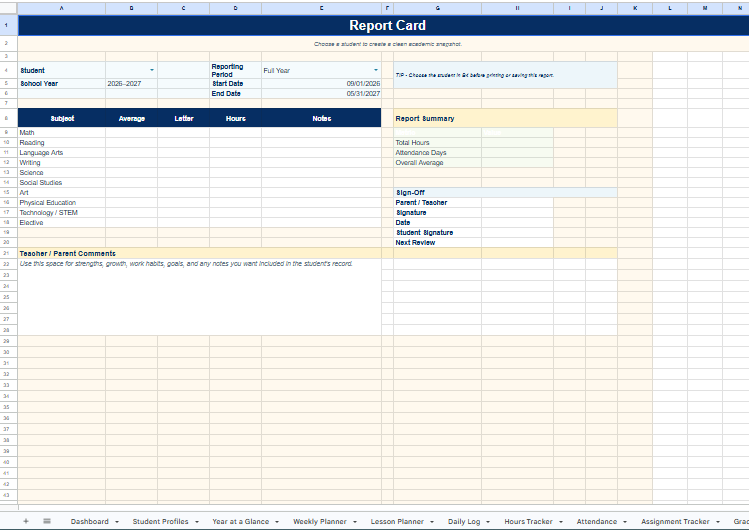Select the Signature label cell
Viewport: 749px width, 530px height.
coord(438,212)
